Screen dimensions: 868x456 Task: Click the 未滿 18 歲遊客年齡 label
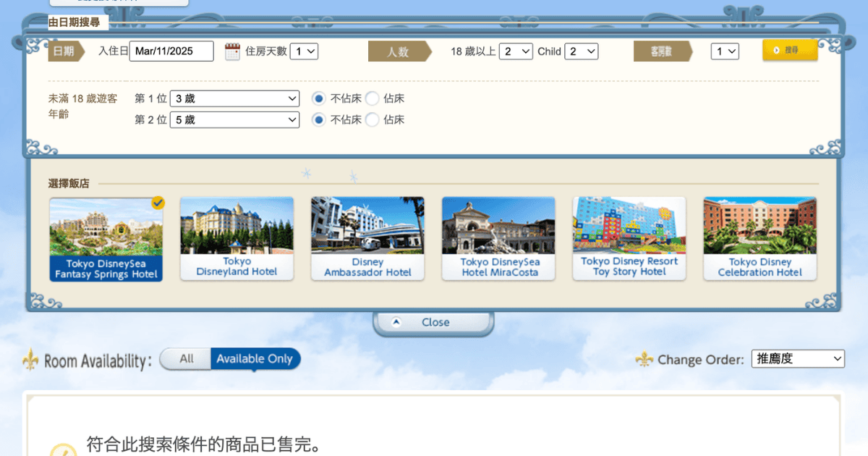tap(82, 106)
